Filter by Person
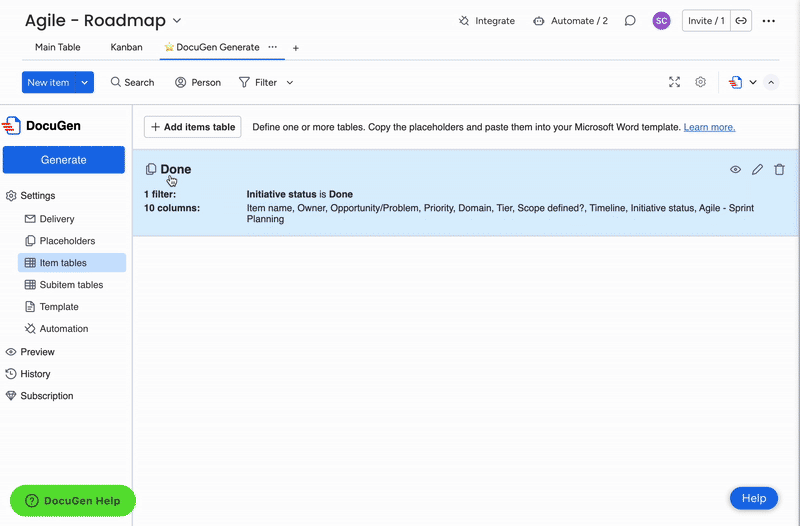The width and height of the screenshot is (800, 526). pos(198,82)
